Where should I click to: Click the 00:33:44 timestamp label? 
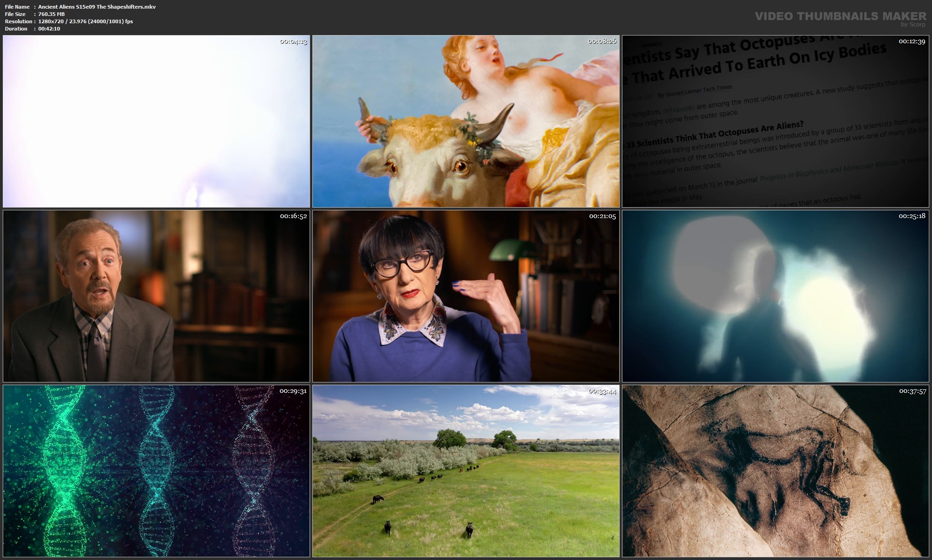[x=602, y=391]
